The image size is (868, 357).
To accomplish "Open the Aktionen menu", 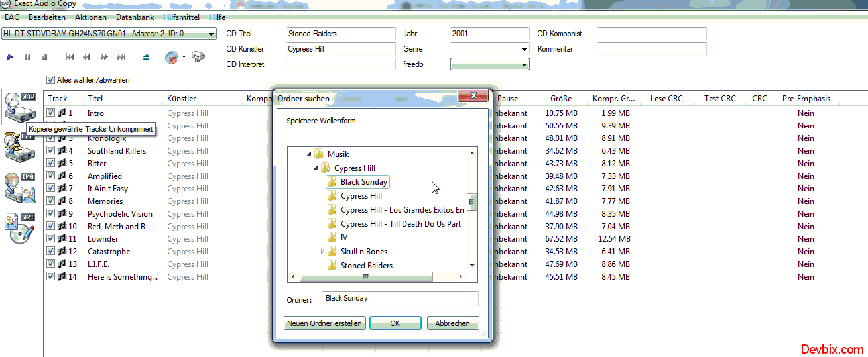I will [x=90, y=17].
